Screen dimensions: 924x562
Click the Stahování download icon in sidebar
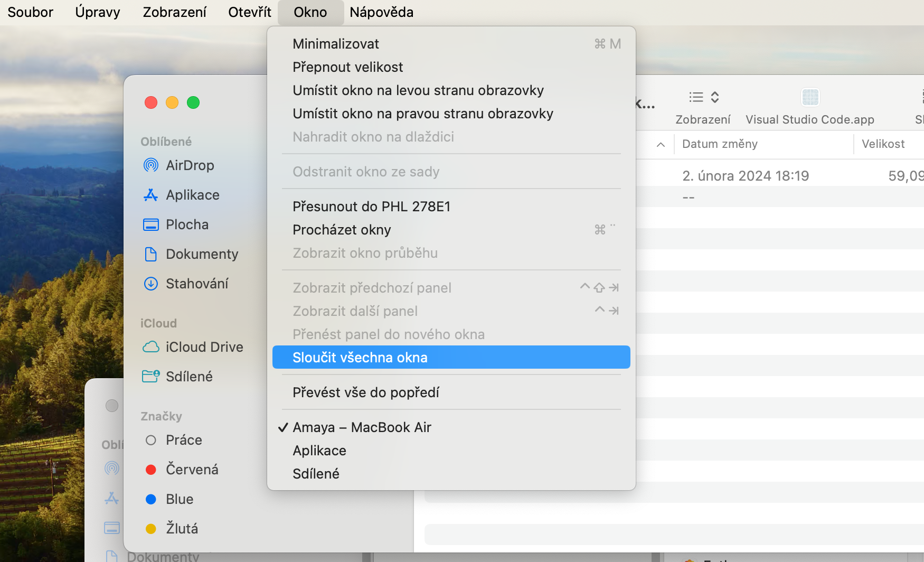click(151, 284)
